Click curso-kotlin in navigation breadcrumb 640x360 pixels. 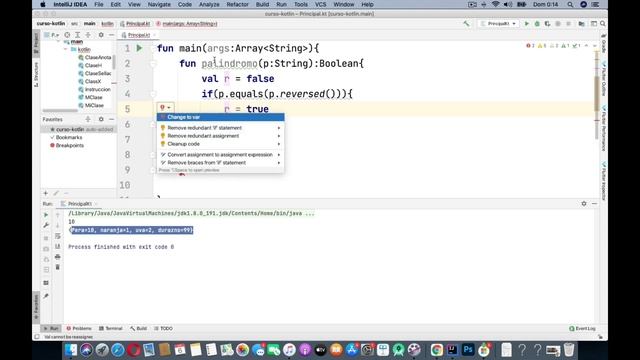(51, 24)
